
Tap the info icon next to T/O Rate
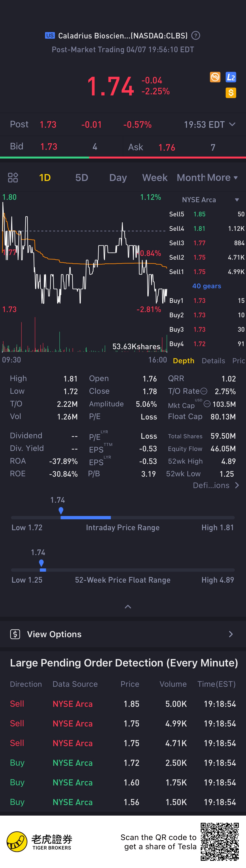point(204,391)
